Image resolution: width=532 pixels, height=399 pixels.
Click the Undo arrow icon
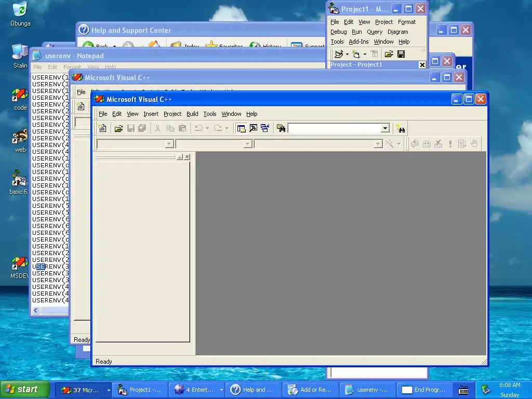coord(199,128)
